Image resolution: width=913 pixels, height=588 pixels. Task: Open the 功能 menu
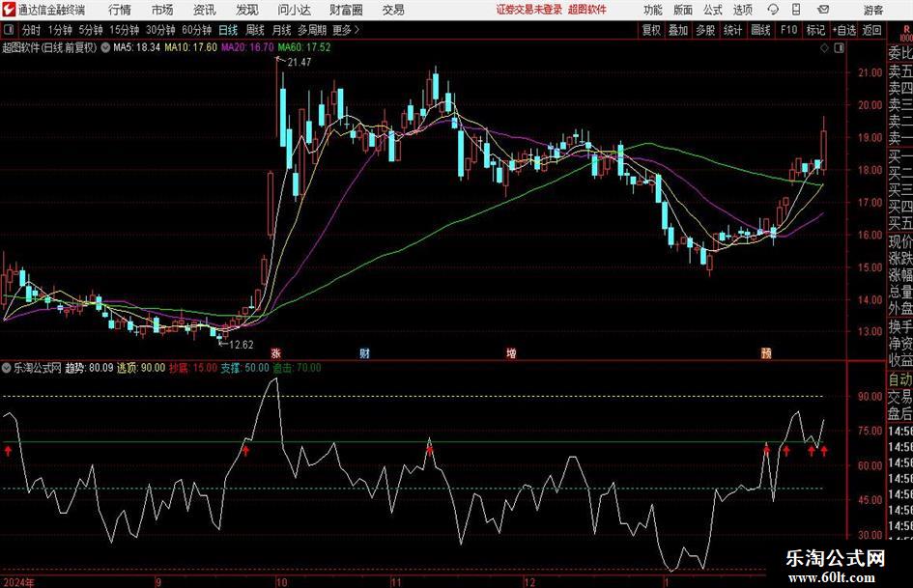click(x=653, y=10)
